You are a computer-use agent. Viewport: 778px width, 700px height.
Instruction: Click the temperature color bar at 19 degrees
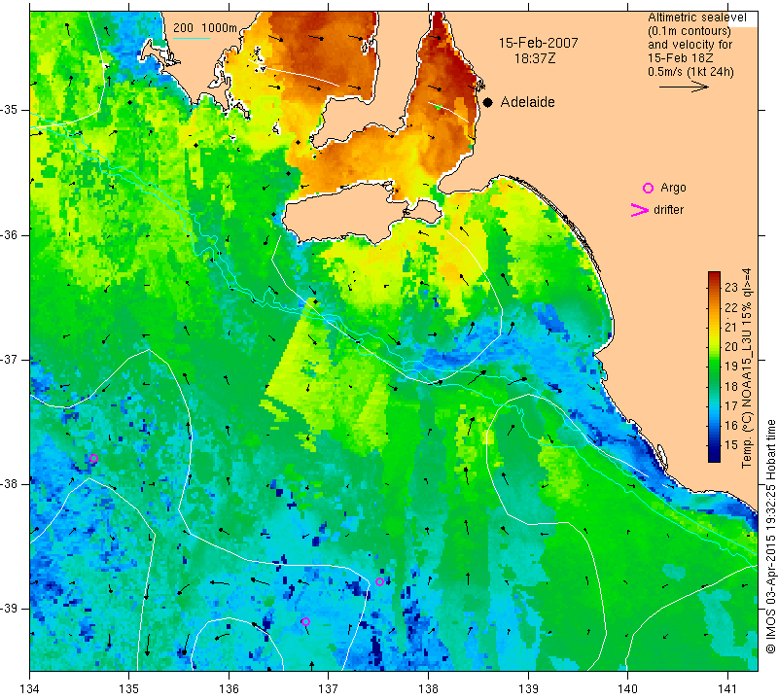(714, 367)
